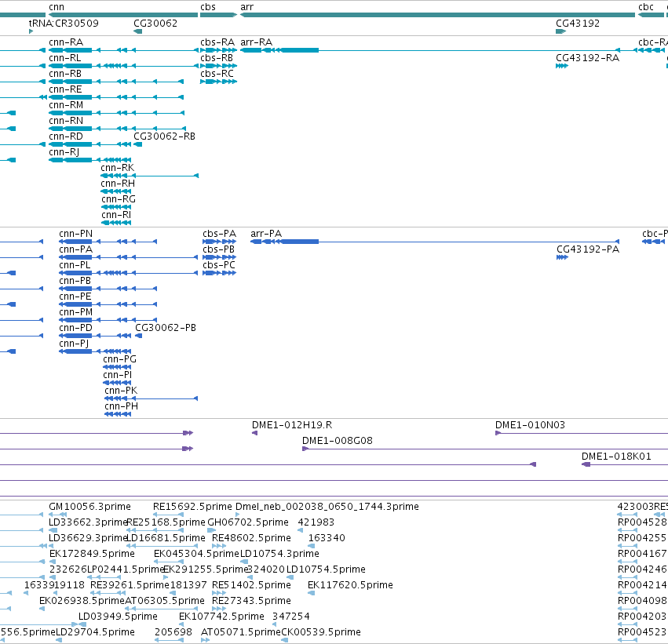Click transcript cbs-RC
The height and width of the screenshot is (644, 668).
tap(217, 74)
